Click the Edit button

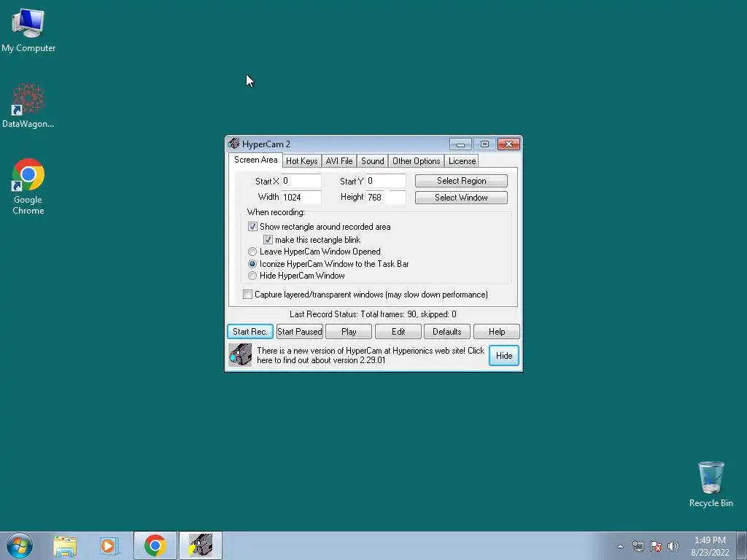coord(398,332)
